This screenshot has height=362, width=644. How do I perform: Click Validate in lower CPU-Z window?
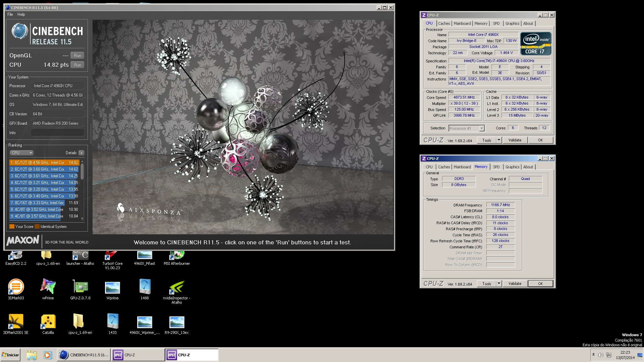(x=515, y=284)
